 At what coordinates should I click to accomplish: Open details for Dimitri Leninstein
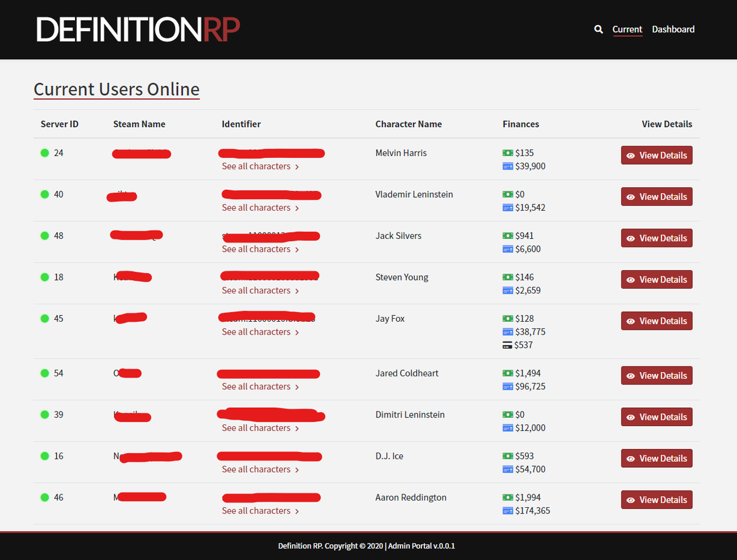point(657,417)
